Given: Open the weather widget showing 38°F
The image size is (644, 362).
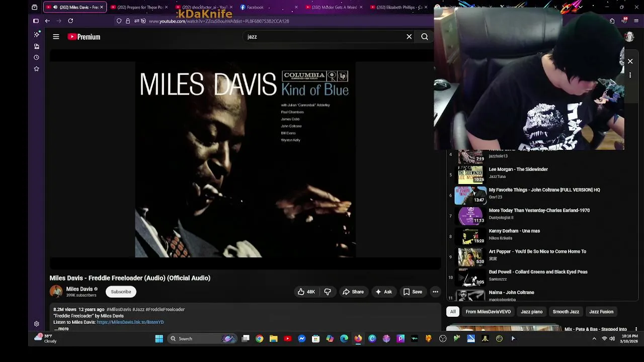Looking at the screenshot, I should pyautogui.click(x=45, y=338).
